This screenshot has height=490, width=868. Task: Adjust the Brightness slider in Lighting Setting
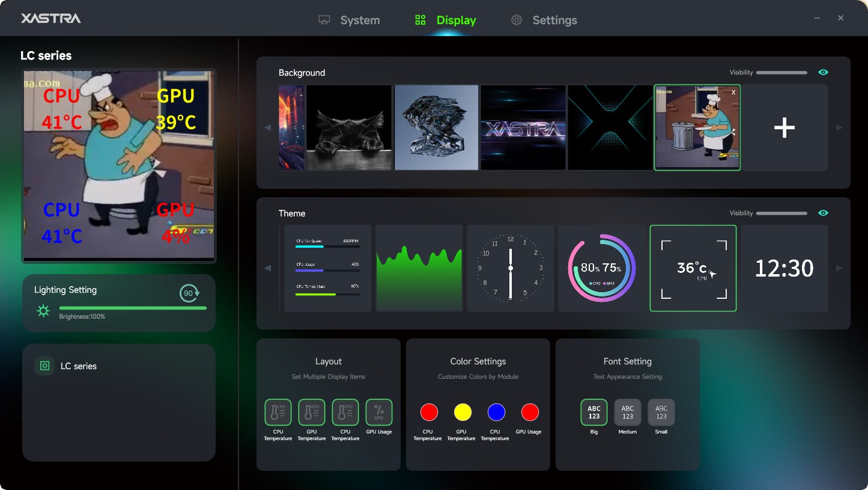(x=133, y=308)
